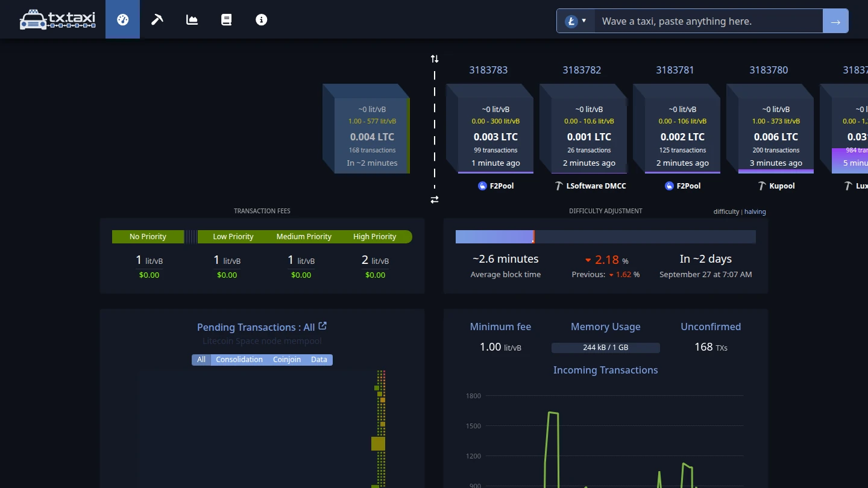This screenshot has width=868, height=488.
Task: Click the '1.00 lit/vB' minimum fee value
Action: [x=500, y=347]
